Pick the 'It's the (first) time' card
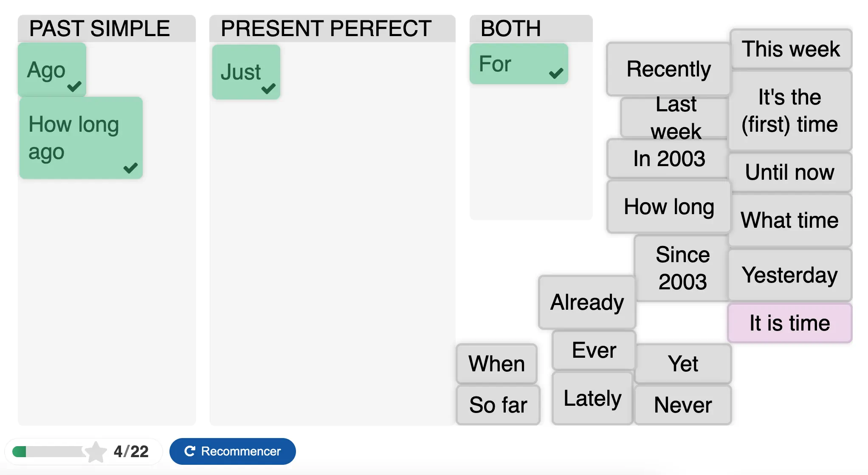Image resolution: width=868 pixels, height=475 pixels. click(x=790, y=110)
